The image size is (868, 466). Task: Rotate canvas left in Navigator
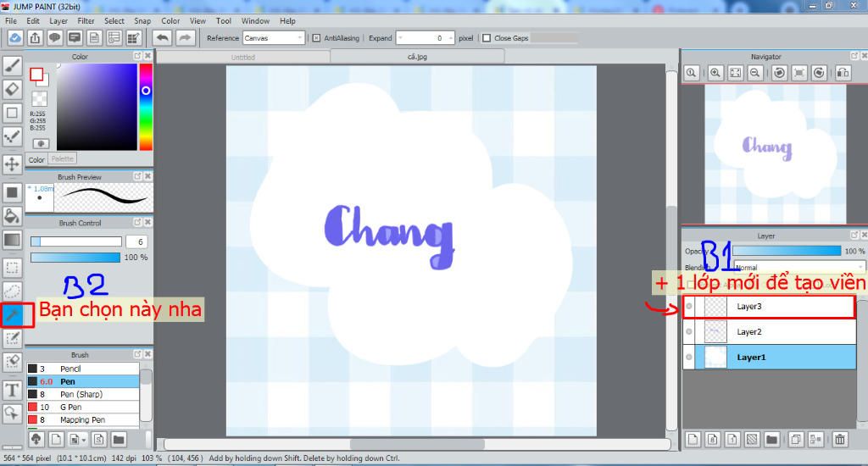pos(780,73)
